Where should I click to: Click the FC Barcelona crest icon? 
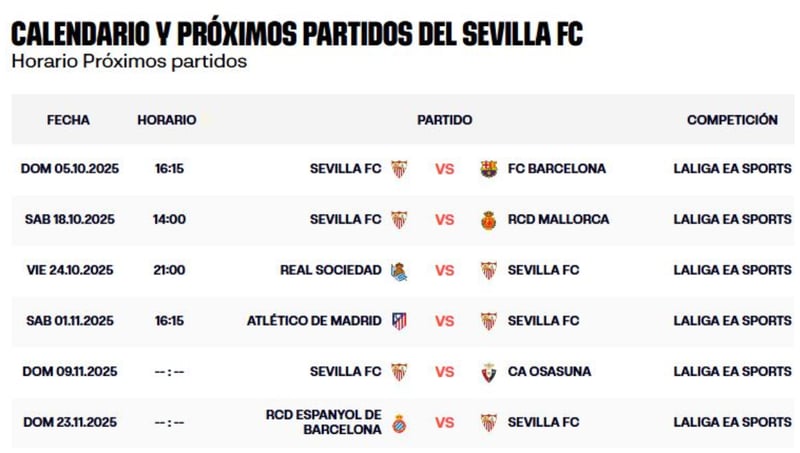tap(488, 169)
